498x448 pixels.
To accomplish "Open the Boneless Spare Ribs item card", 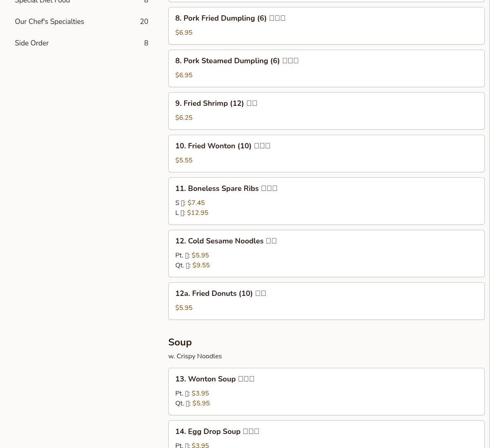I will pyautogui.click(x=326, y=201).
